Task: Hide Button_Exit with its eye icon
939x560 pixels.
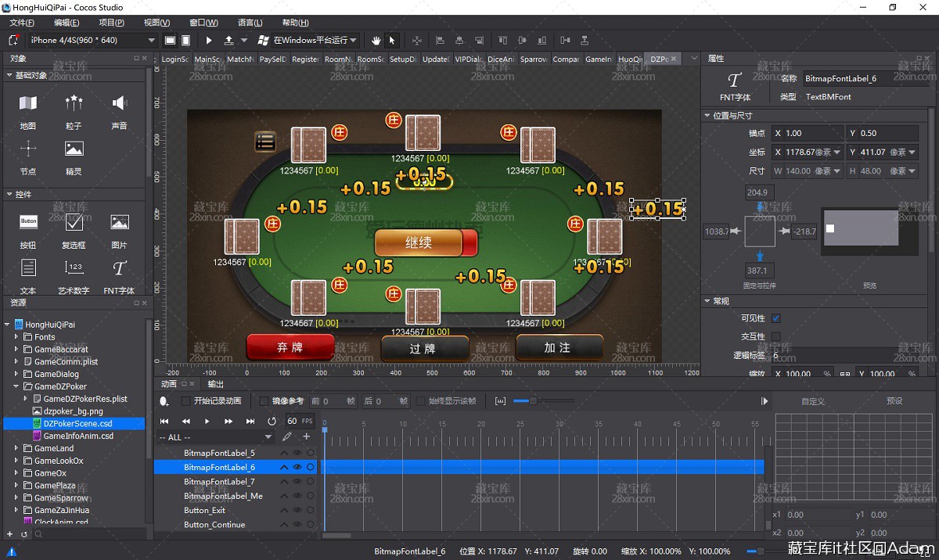Action: coord(297,510)
